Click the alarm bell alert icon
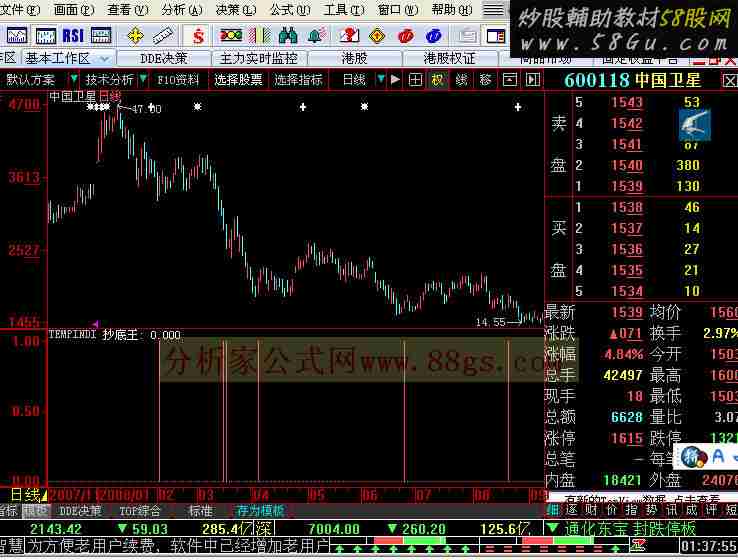738x560 pixels. [x=316, y=36]
